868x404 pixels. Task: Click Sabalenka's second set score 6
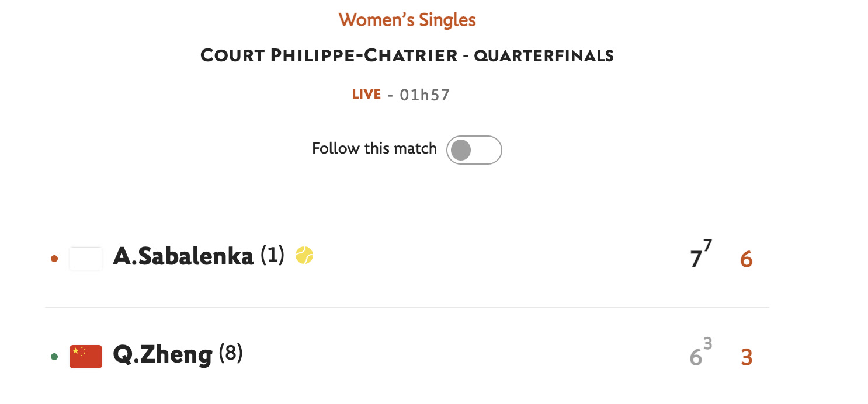[x=746, y=259]
